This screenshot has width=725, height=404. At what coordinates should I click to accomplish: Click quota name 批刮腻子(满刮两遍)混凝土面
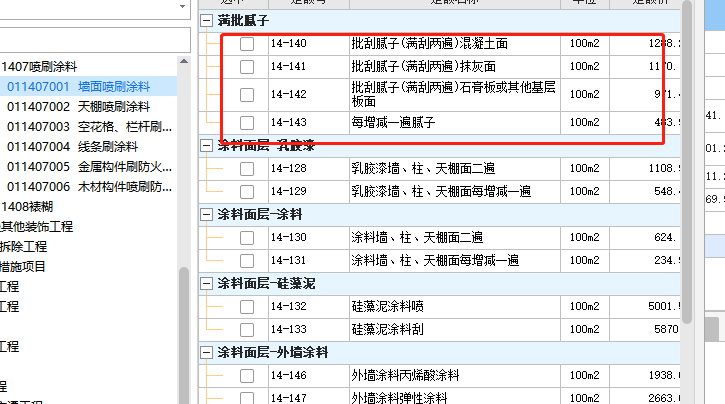(430, 43)
